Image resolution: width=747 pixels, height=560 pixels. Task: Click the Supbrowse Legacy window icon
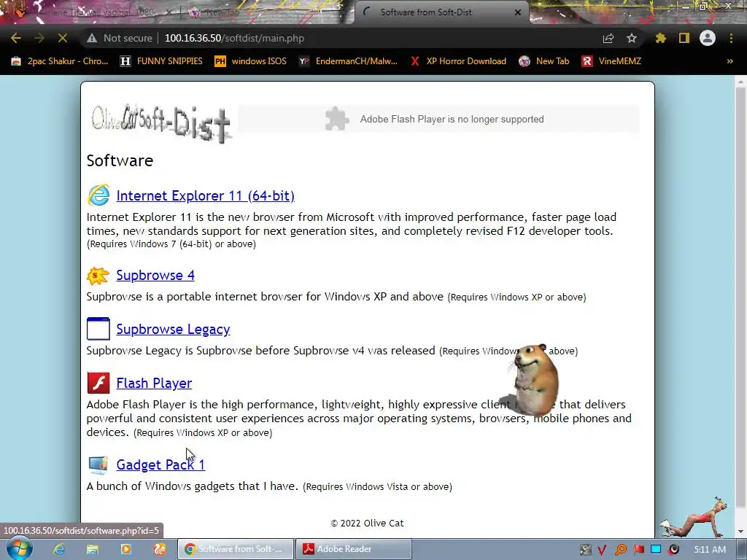(x=98, y=329)
